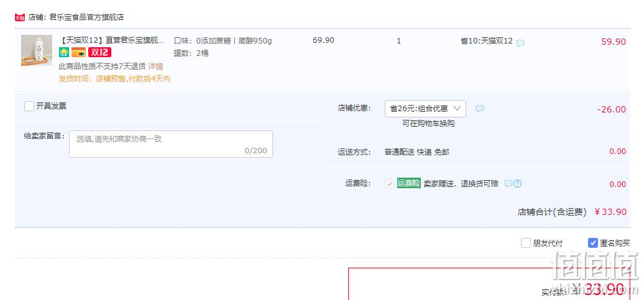Screen dimensions: 644x300
Task: Expand the 省26元:组合优惠 dropdown
Action: click(425, 108)
